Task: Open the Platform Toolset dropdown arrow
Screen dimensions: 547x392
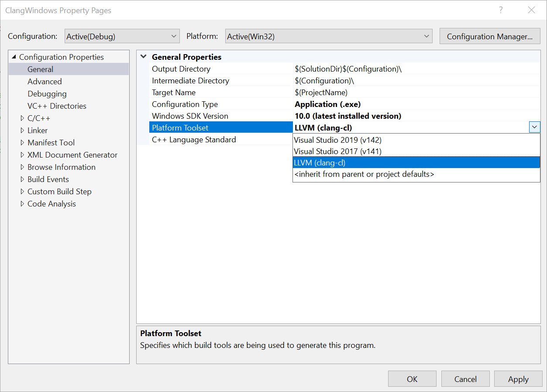Action: [x=534, y=127]
